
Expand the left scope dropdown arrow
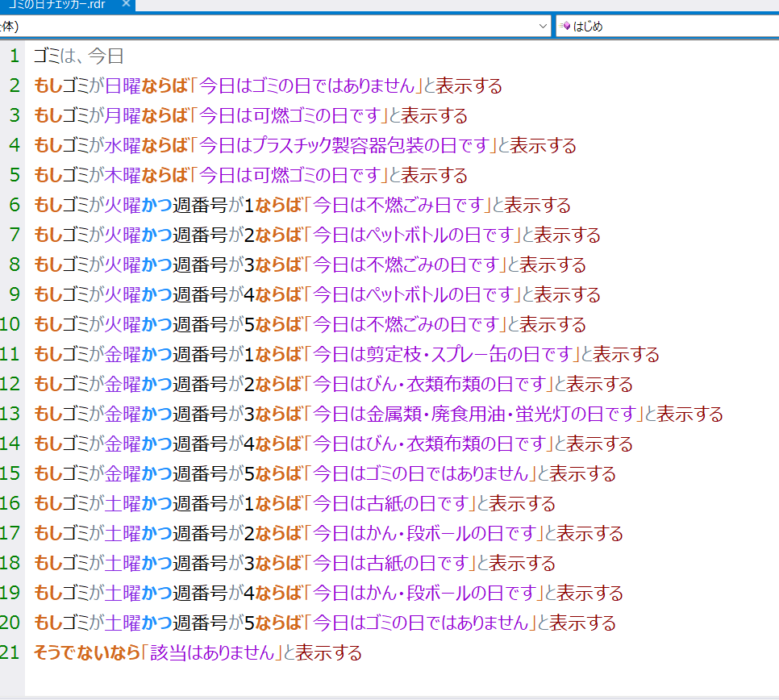coord(543,26)
